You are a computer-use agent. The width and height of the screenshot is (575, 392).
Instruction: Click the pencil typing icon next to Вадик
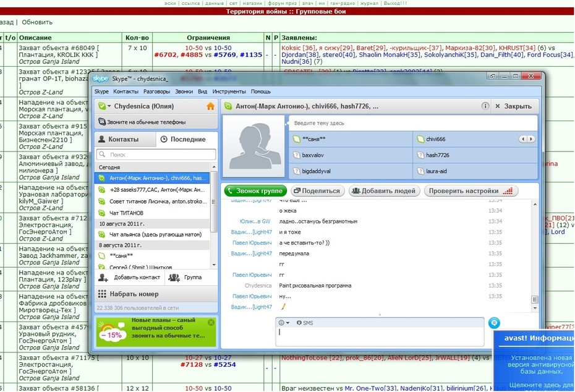(283, 307)
